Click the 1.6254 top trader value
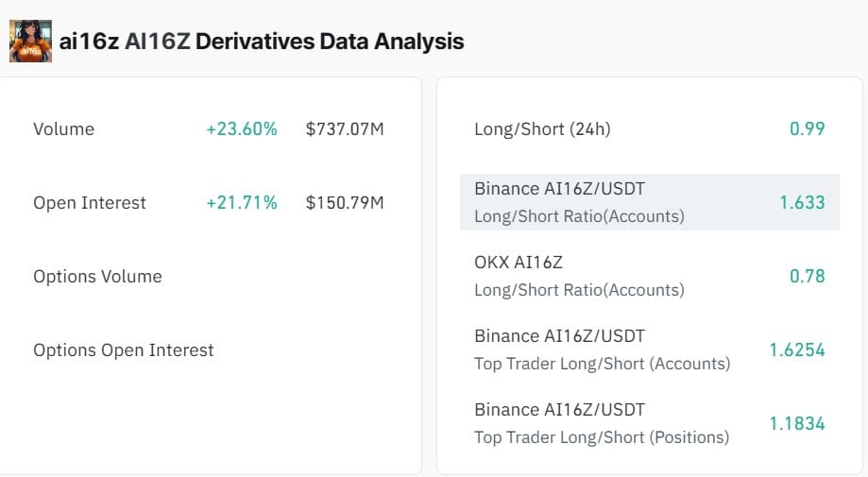 coord(797,350)
